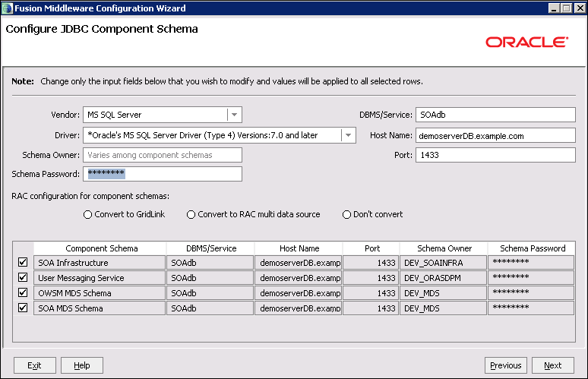Click the DEV_SOAINFRA schema owner cell
The image size is (588, 379).
(x=443, y=262)
